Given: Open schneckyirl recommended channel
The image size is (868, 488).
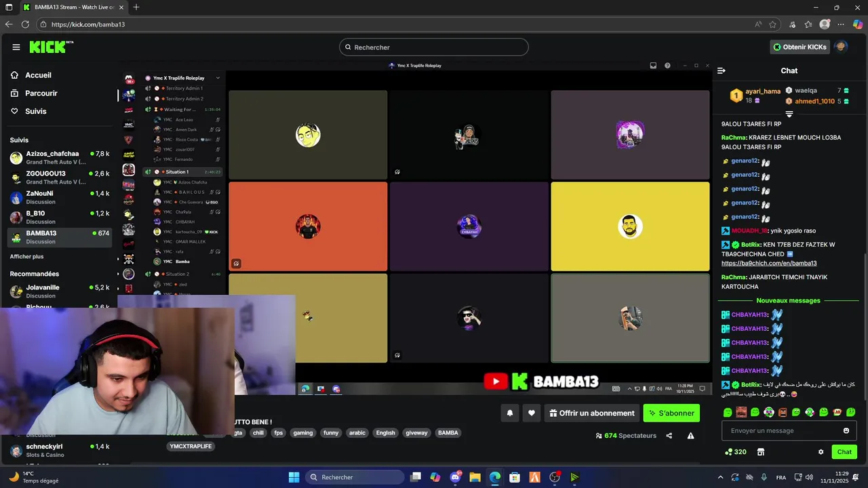Looking at the screenshot, I should pos(60,451).
